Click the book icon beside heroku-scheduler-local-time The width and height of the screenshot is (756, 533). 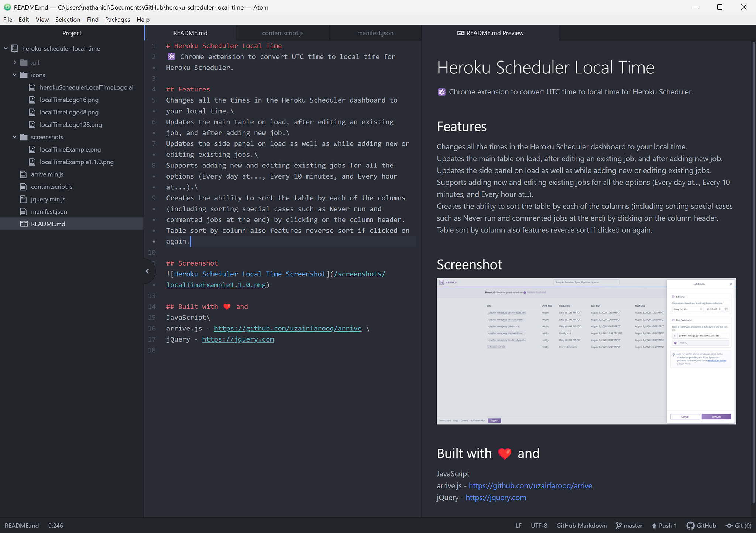pyautogui.click(x=14, y=48)
